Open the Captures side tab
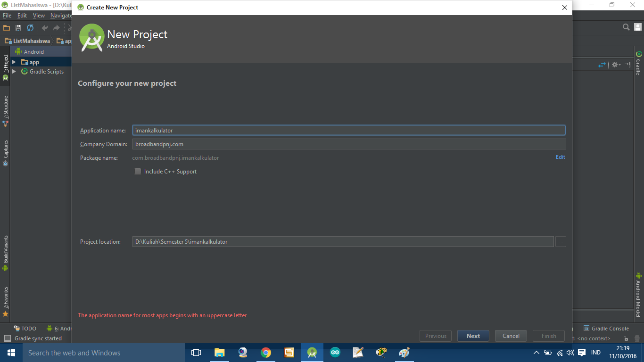The image size is (644, 362). point(5,153)
